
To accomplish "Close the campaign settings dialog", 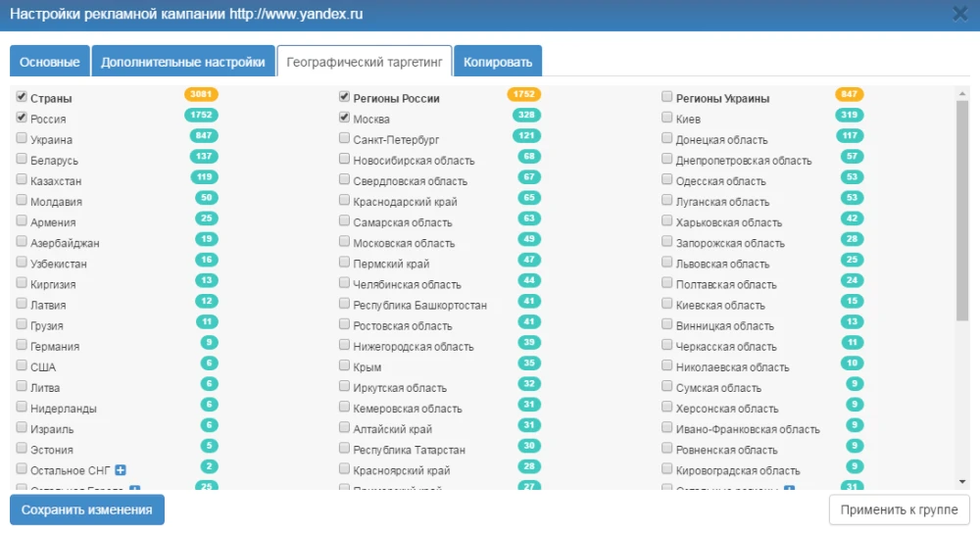I will pyautogui.click(x=959, y=14).
